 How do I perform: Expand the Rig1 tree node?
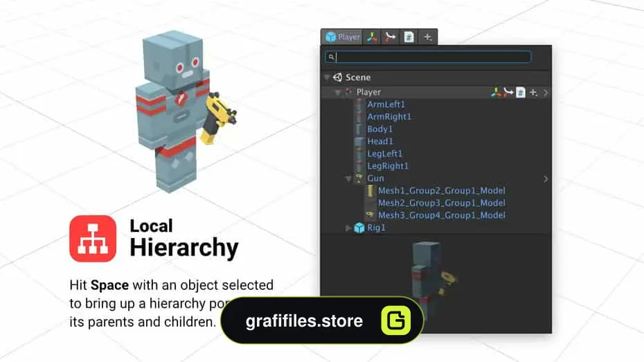(348, 228)
